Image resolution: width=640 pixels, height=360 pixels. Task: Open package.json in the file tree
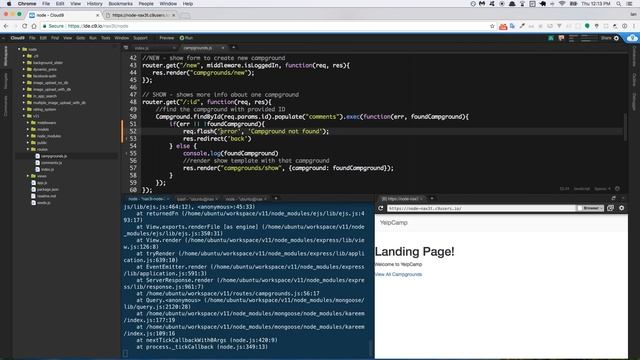48,189
